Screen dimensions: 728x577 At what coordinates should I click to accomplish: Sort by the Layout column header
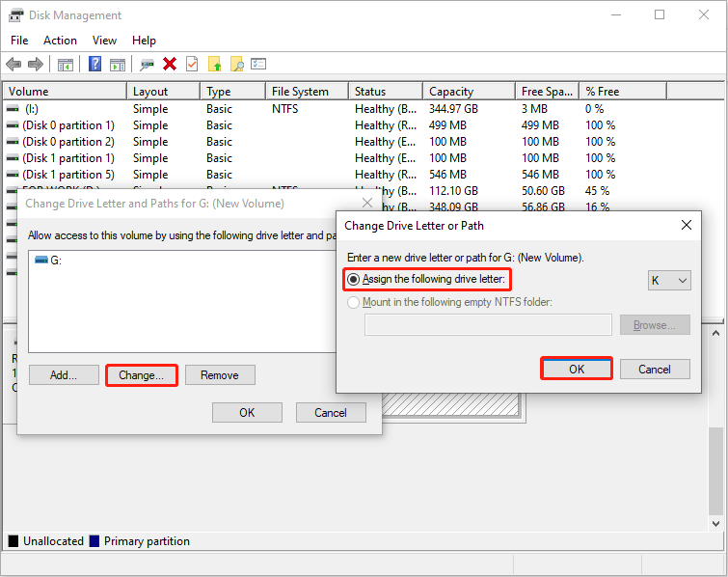163,92
